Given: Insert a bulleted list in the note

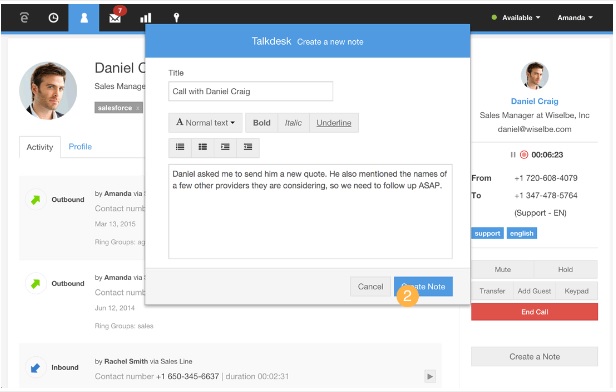Looking at the screenshot, I should (180, 147).
